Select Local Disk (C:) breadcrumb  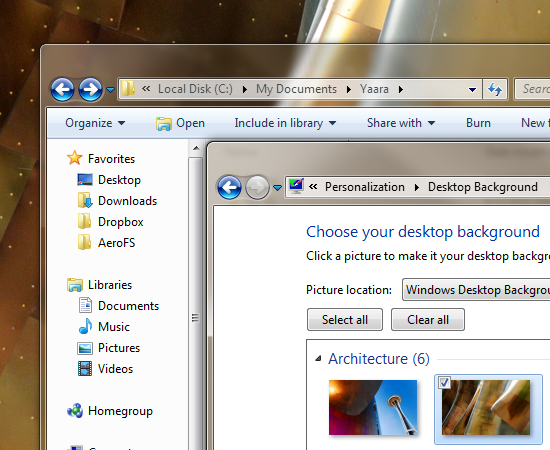tap(195, 89)
